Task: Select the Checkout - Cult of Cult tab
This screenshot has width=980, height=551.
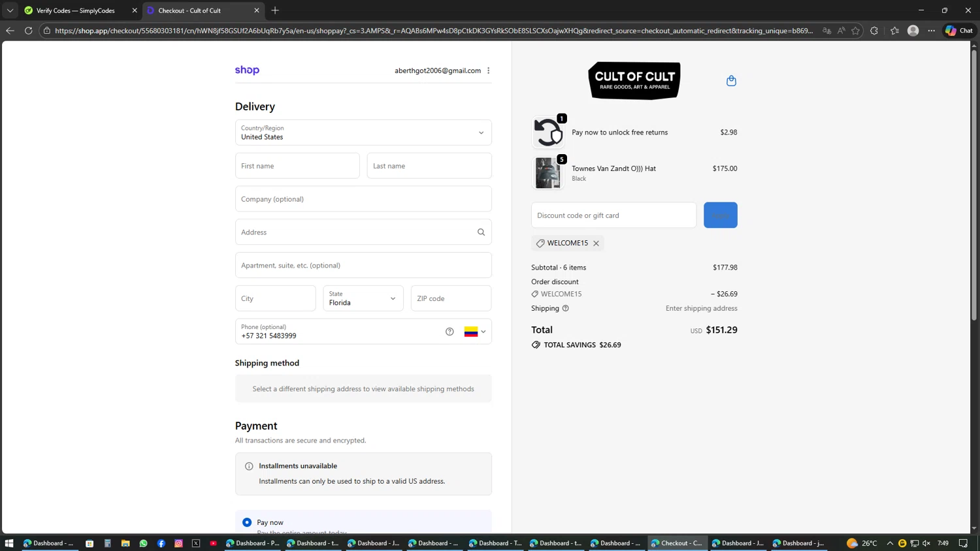Action: (189, 10)
